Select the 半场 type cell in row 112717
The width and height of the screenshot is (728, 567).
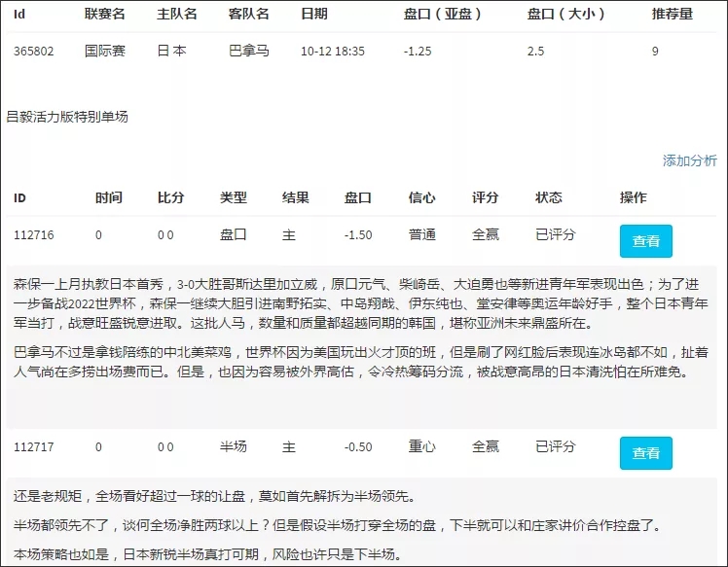[233, 446]
